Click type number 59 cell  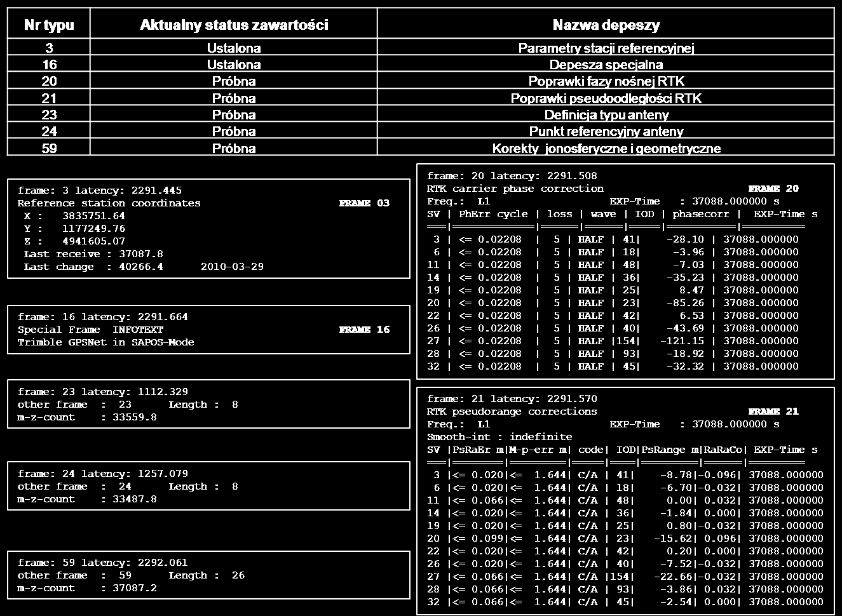pos(49,148)
